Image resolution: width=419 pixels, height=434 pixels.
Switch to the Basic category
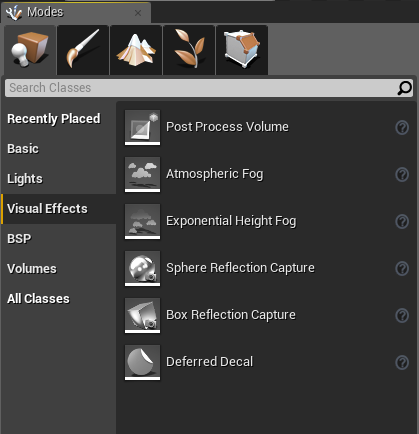tap(23, 149)
